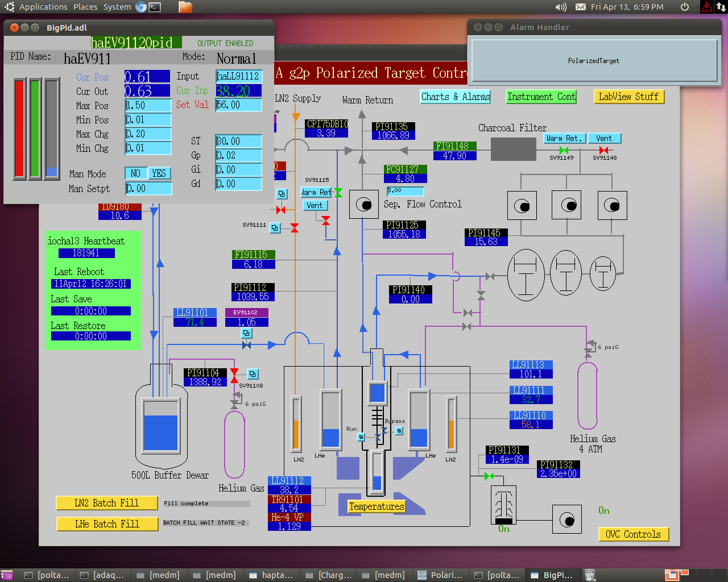
Task: Click the red SV91111 valve symbol
Action: tap(295, 228)
